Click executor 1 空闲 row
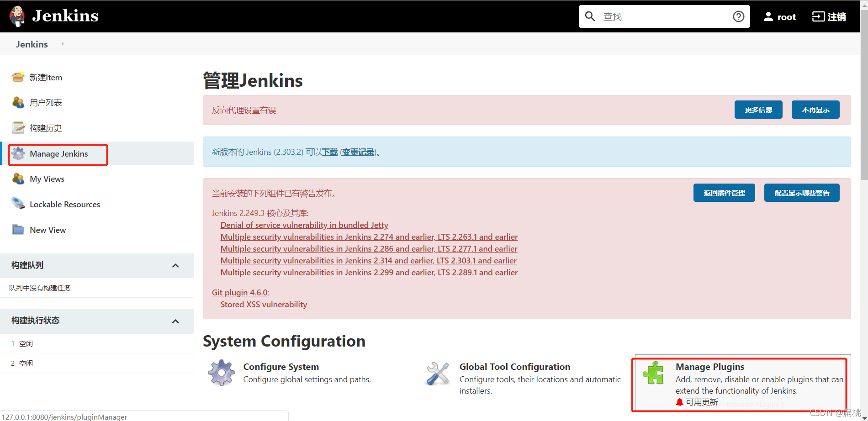Screen dimensions: 868x421 (97, 343)
